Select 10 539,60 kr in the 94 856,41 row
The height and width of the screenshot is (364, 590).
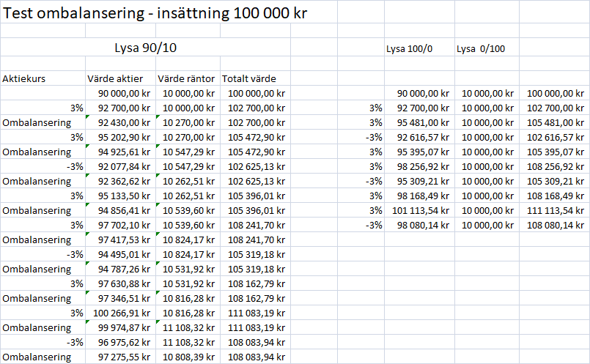point(188,211)
